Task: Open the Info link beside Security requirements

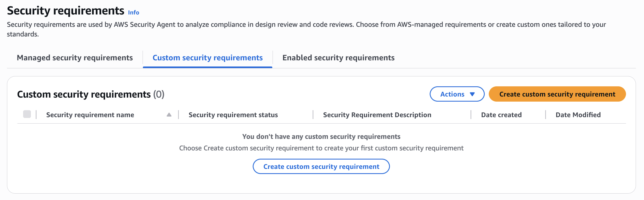Action: click(x=133, y=13)
